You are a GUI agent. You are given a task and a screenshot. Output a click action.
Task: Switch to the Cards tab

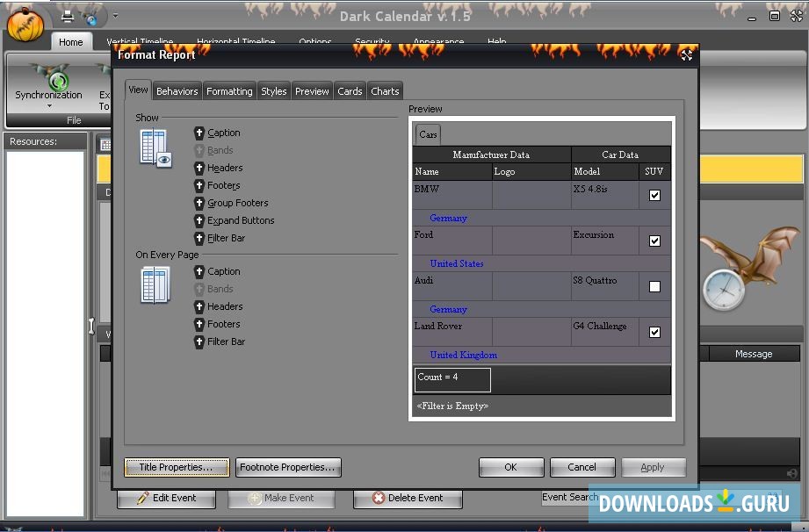(x=350, y=91)
